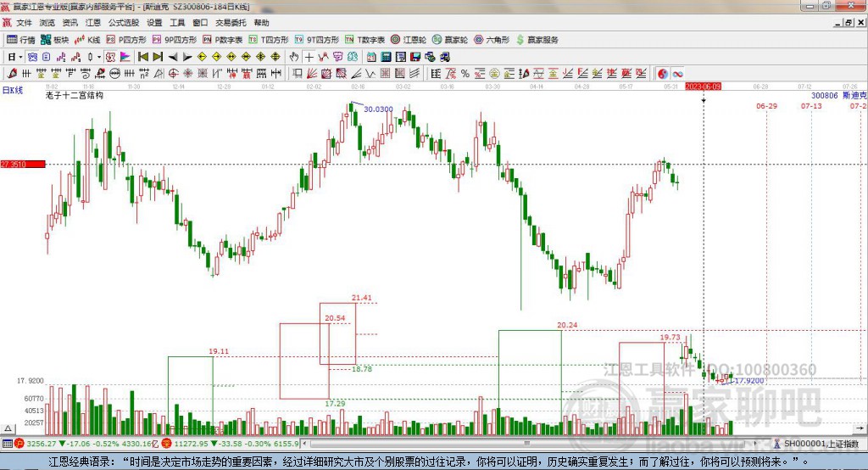Step chart left with black left arrow

coord(173,57)
